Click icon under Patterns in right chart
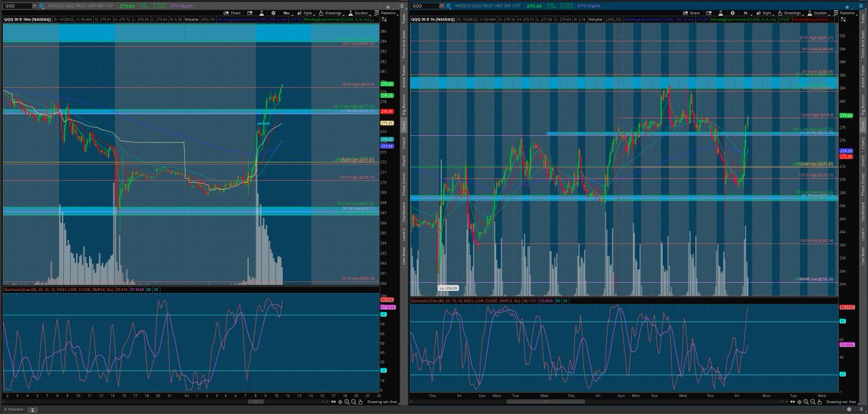 tap(843, 19)
